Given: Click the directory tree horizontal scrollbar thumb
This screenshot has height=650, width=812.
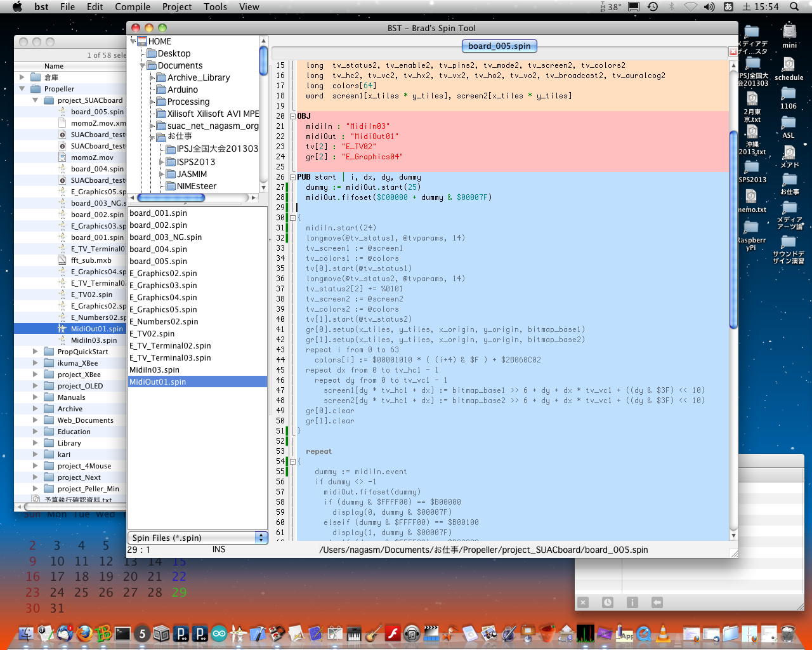Looking at the screenshot, I should click(x=171, y=198).
